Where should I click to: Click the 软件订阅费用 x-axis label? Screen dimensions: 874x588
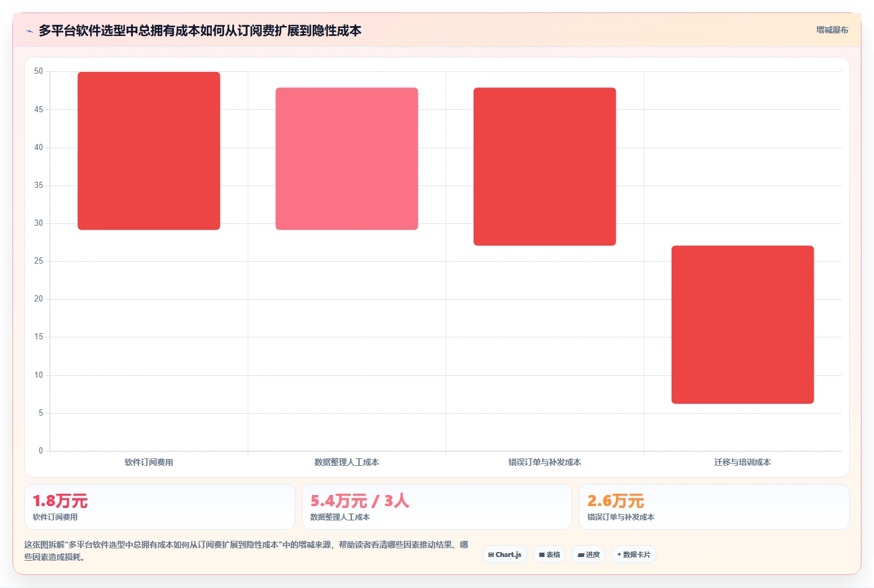[149, 462]
